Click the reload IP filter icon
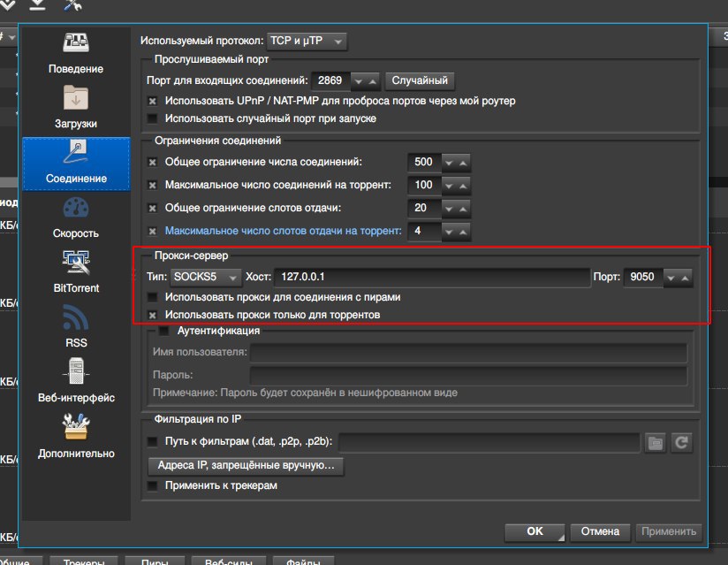The image size is (728, 565). [x=681, y=442]
